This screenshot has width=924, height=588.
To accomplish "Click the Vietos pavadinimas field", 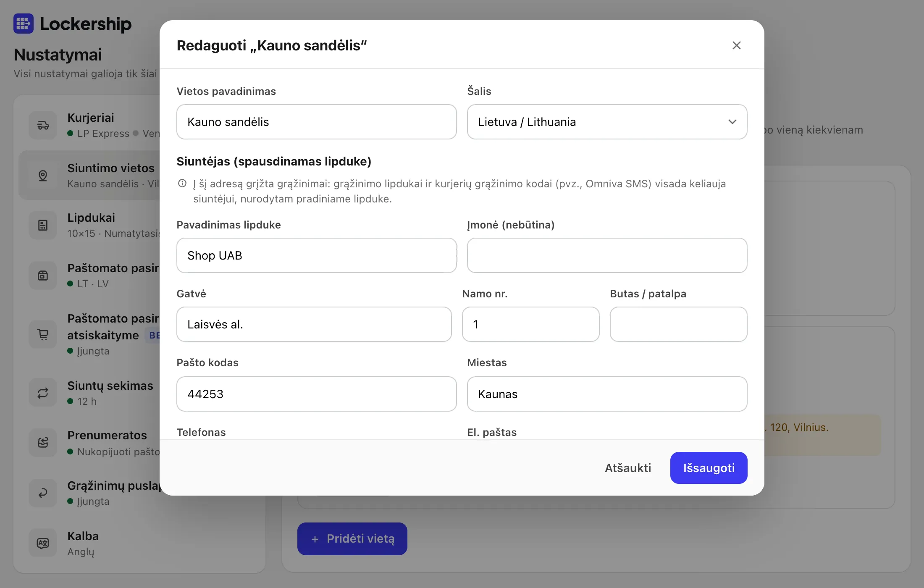I will [x=316, y=122].
